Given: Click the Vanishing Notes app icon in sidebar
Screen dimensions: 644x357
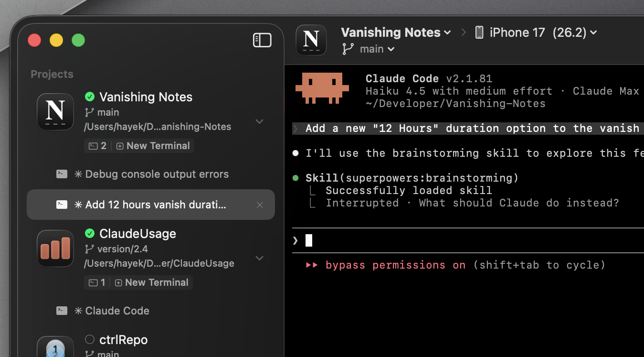Looking at the screenshot, I should pyautogui.click(x=55, y=112).
